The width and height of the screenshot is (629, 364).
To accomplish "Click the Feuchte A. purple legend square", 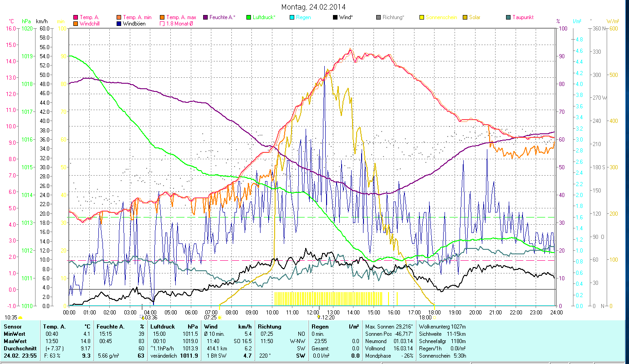I will point(205,18).
